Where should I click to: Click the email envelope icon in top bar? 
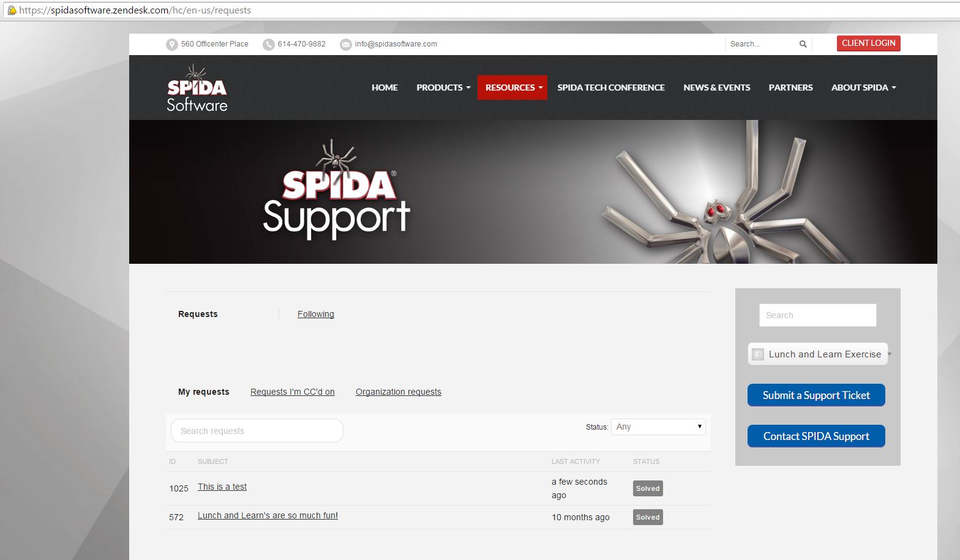coord(346,45)
